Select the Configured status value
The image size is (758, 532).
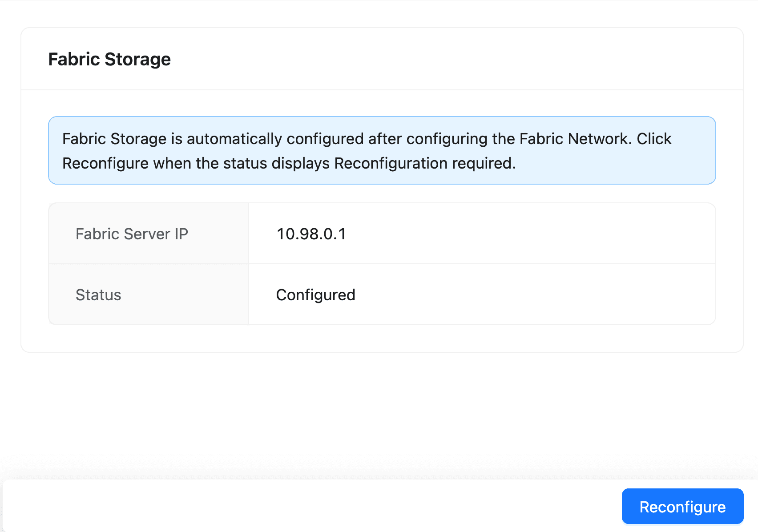tap(315, 295)
